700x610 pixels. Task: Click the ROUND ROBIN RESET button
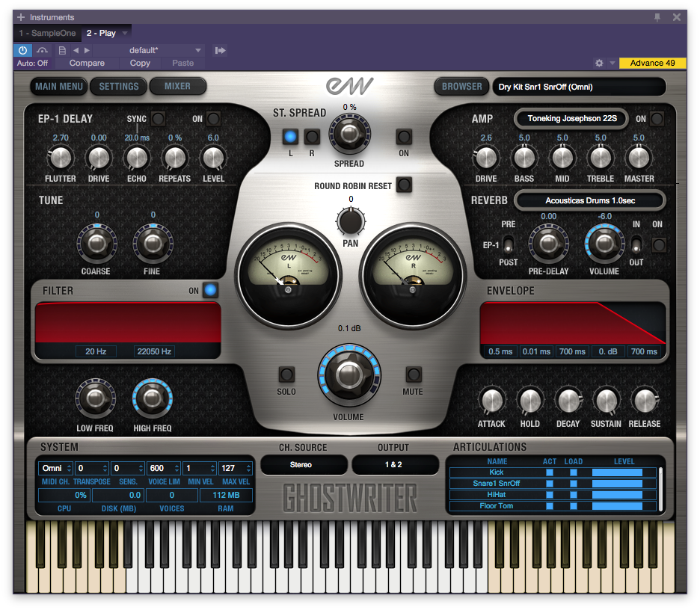pos(404,185)
